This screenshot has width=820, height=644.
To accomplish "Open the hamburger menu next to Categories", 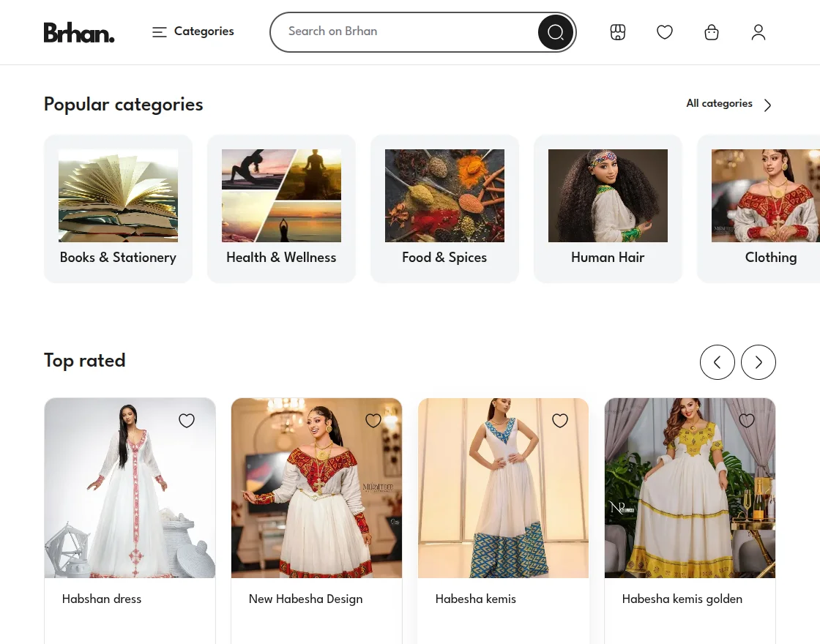I will (x=160, y=32).
